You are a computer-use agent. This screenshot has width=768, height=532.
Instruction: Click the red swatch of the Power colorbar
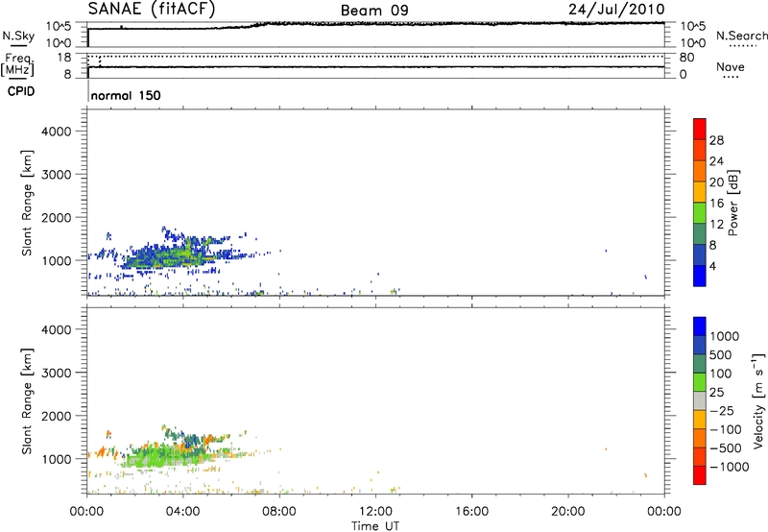[x=700, y=129]
